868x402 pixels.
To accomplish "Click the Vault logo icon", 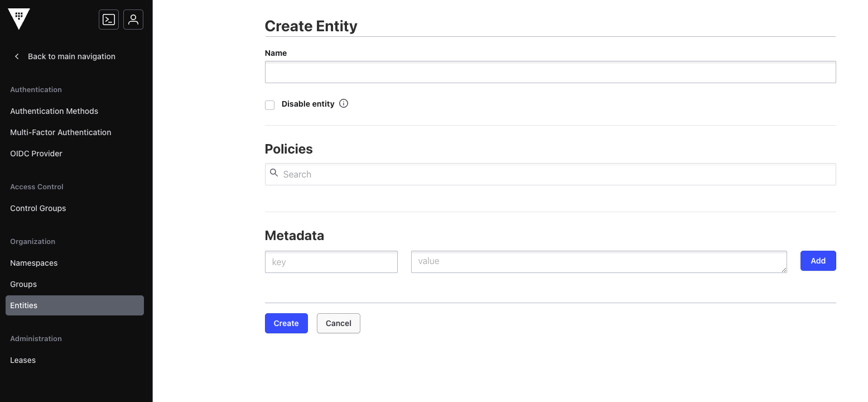I will (19, 19).
